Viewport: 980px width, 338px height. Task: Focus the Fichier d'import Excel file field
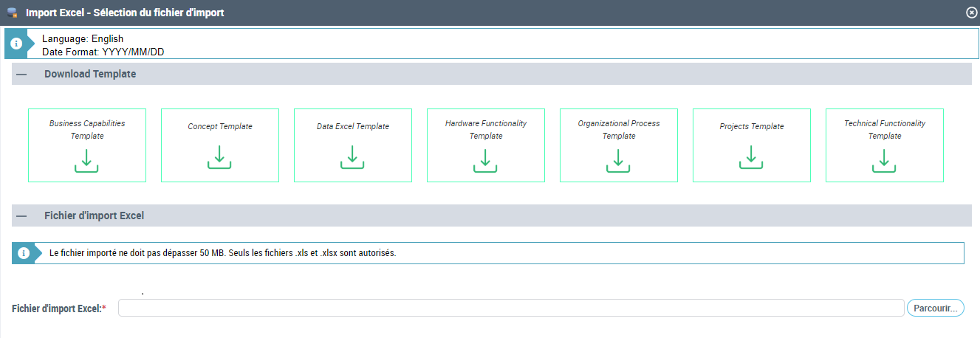[x=510, y=308]
